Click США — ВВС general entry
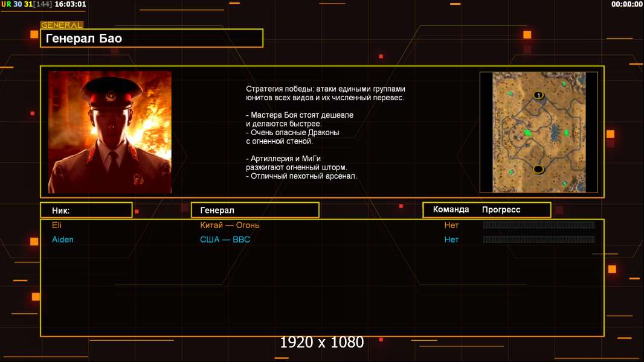Image resolution: width=644 pixels, height=362 pixels. pyautogui.click(x=225, y=240)
